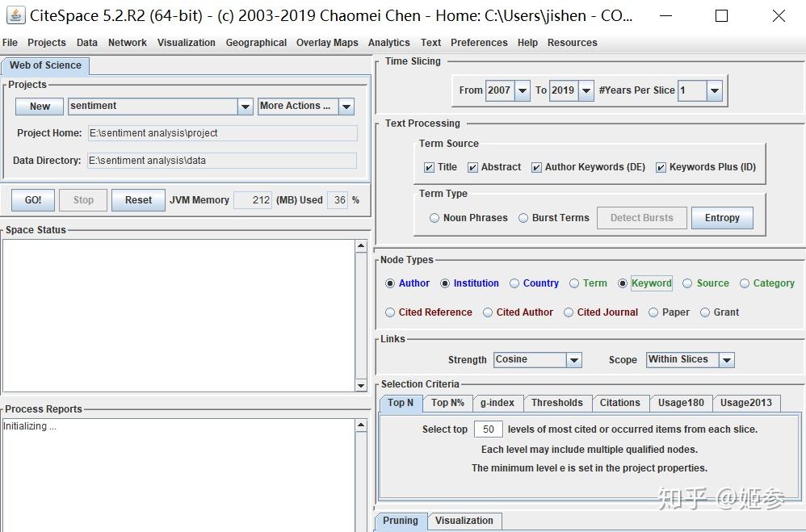
Task: Click the Entropy button
Action: click(722, 218)
